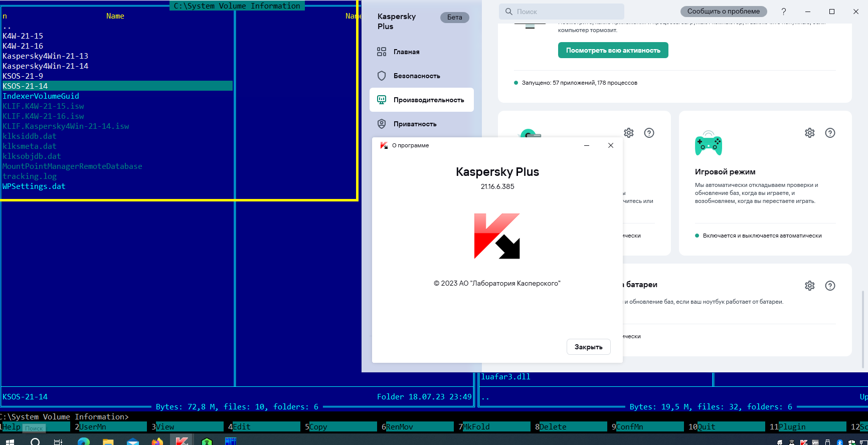Click the Kaspersky logo in About dialog title
The width and height of the screenshot is (868, 445).
pos(384,145)
